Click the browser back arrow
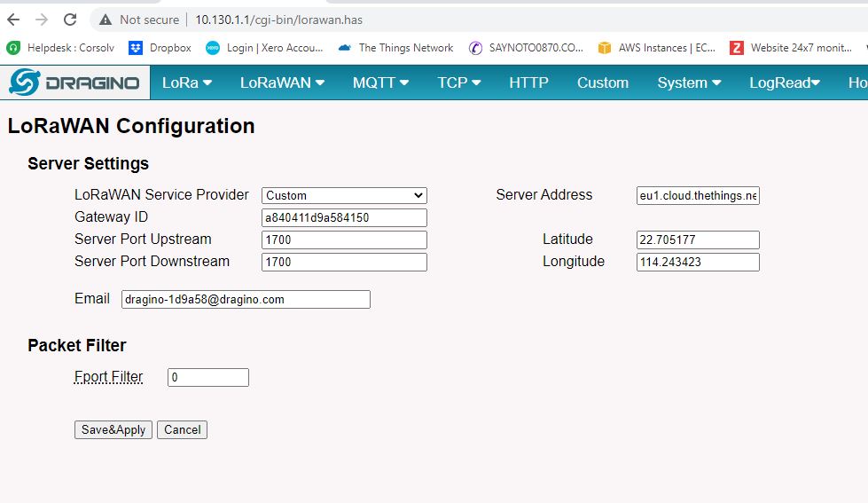 [14, 20]
